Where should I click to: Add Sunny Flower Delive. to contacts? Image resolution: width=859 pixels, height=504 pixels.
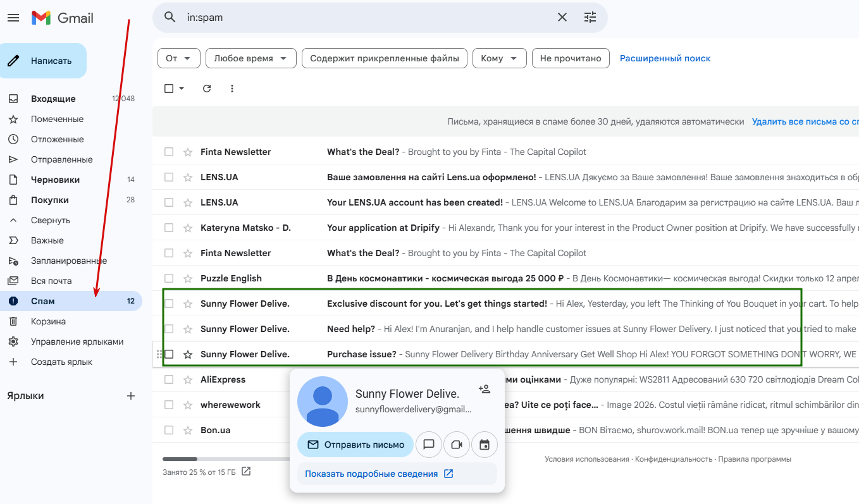point(485,389)
